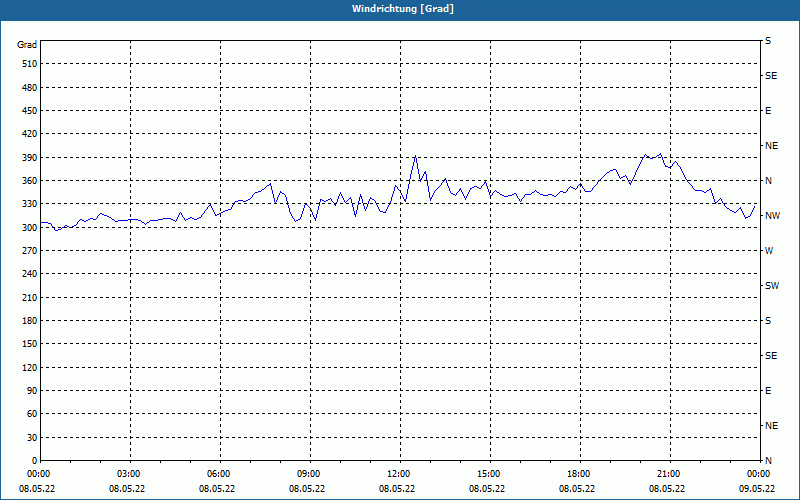Select the '18:00' time label
This screenshot has height=500, width=800.
point(579,474)
